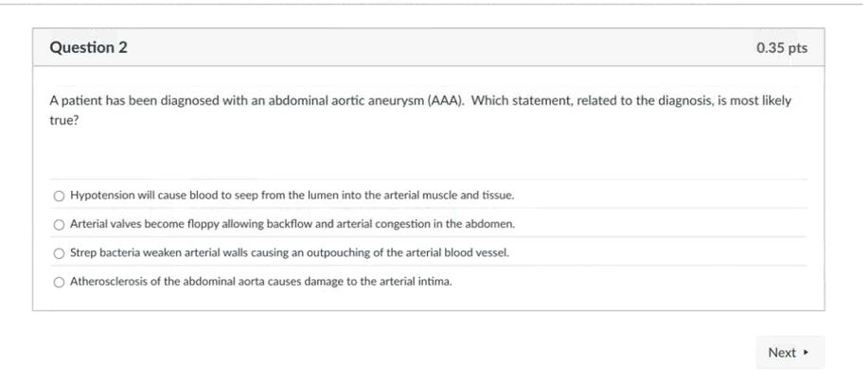Click the Question 2 heading
This screenshot has height=381, width=868.
[x=88, y=48]
